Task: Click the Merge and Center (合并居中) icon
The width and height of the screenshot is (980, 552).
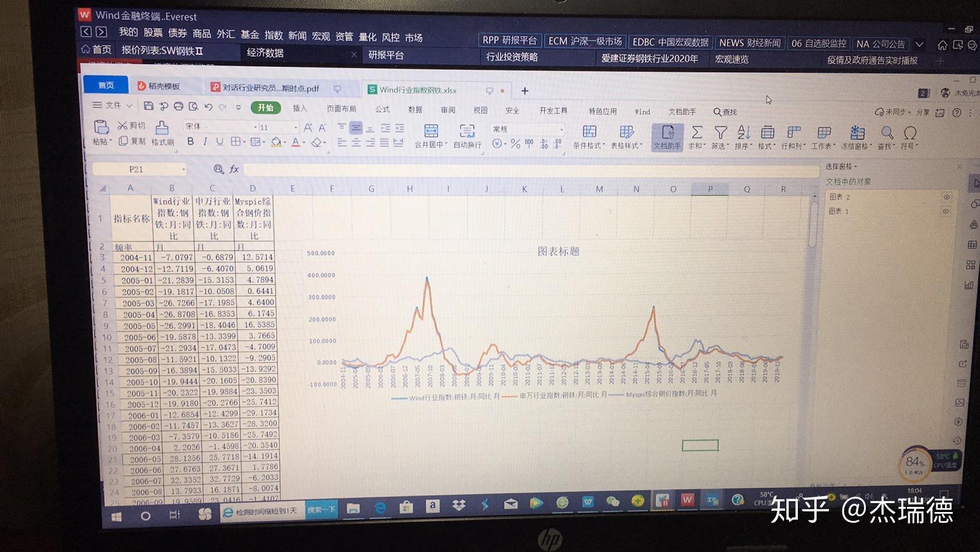Action: coord(431,131)
